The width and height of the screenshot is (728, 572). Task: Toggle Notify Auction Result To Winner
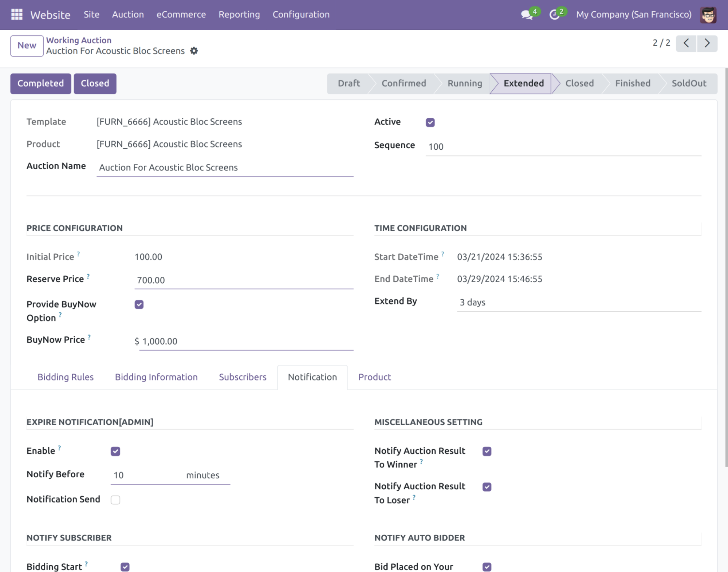pos(487,451)
